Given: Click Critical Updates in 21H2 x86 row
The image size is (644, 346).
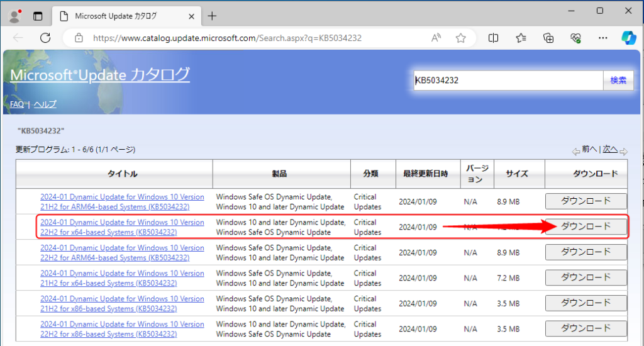Looking at the screenshot, I should (x=367, y=304).
